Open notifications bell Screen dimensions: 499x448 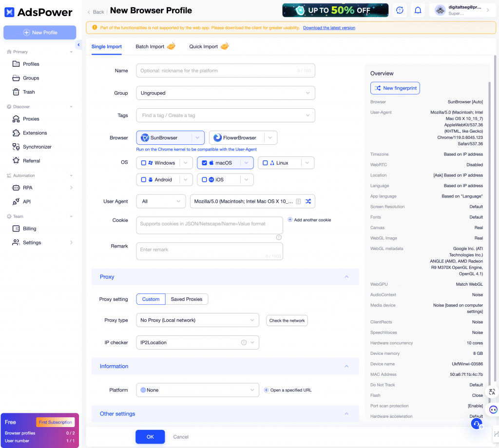pos(418,10)
